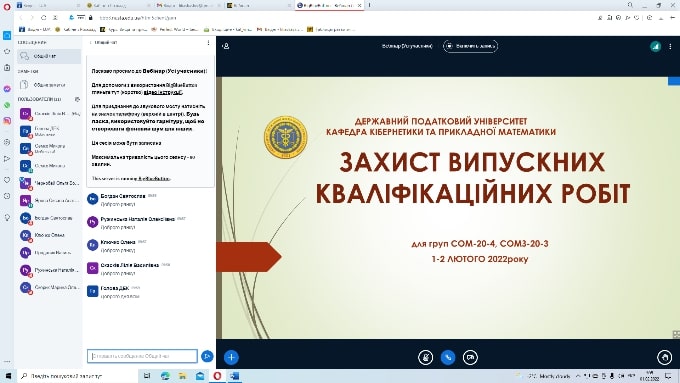Open the help video tutorials link
The height and width of the screenshot is (383, 680).
[163, 92]
